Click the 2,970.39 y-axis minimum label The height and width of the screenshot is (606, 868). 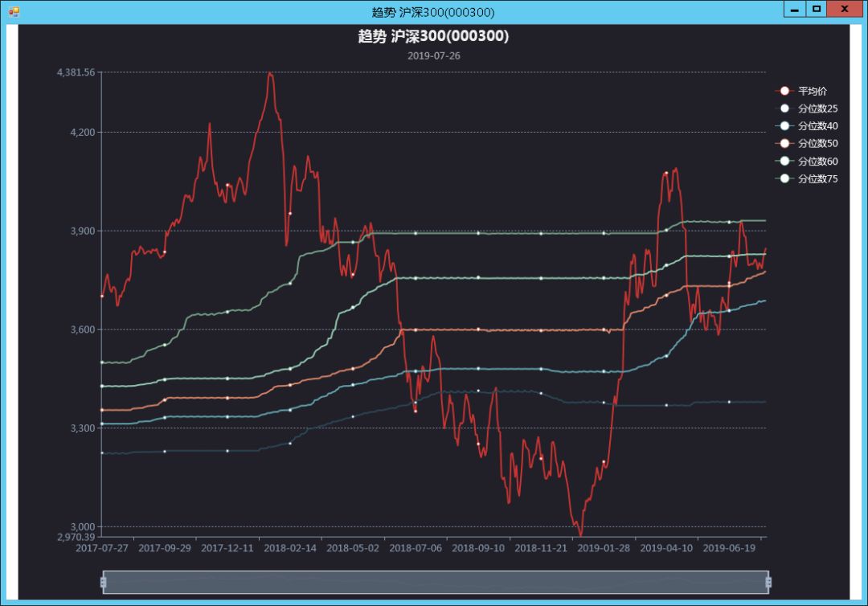click(x=76, y=536)
